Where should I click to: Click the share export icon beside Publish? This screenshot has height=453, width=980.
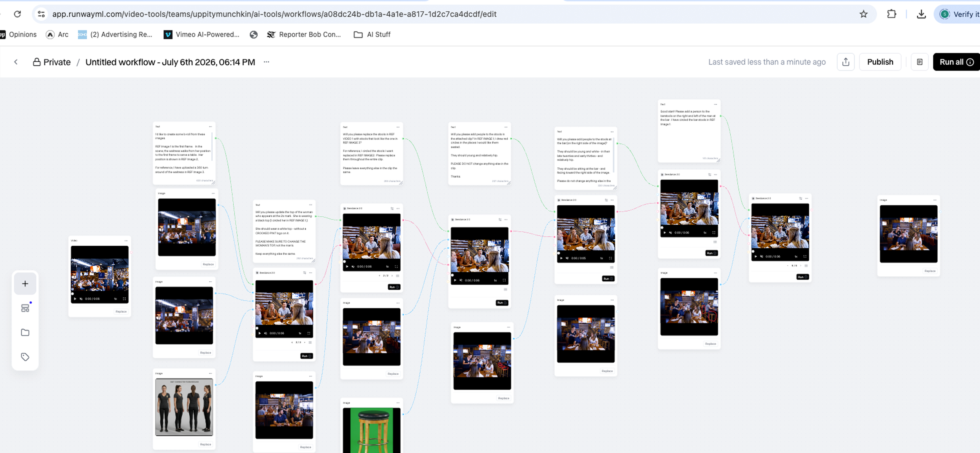pyautogui.click(x=846, y=62)
